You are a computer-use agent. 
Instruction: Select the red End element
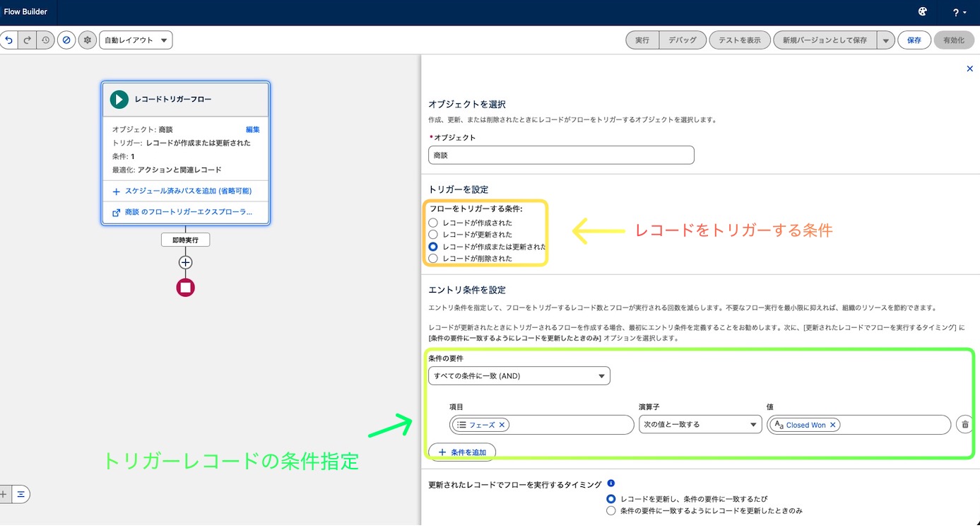[185, 288]
